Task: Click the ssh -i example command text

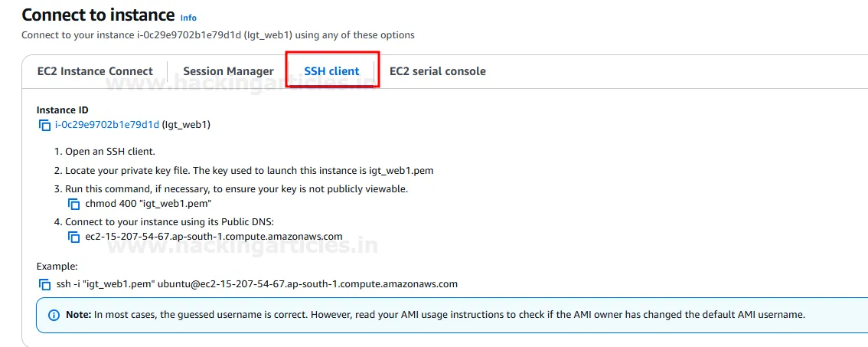Action: click(x=256, y=283)
